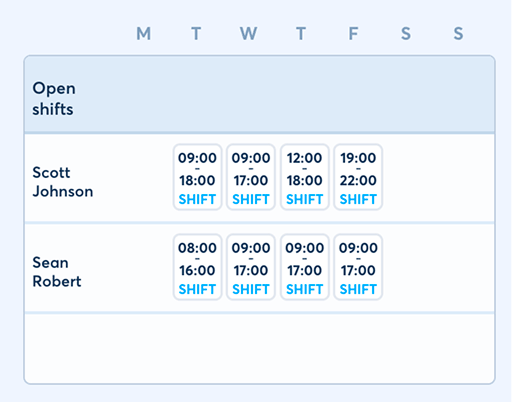Select the Saturday column header
512x402 pixels.
406,34
